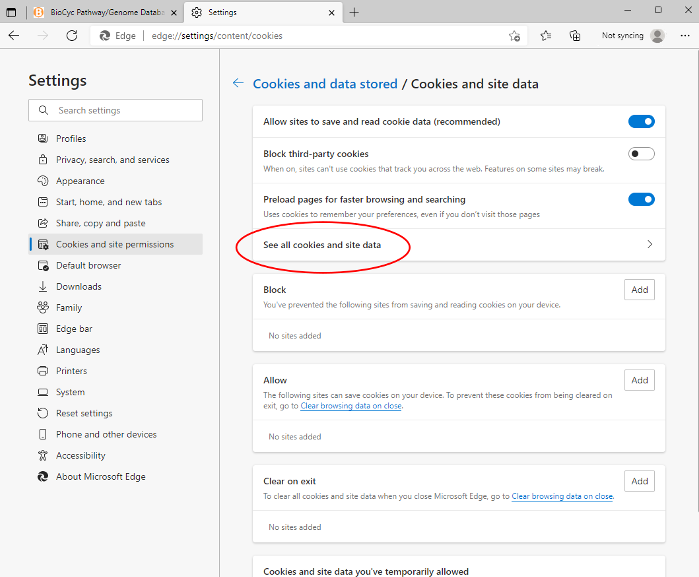Image resolution: width=699 pixels, height=577 pixels.
Task: Disable Allow sites to save cookie data
Action: 641,122
